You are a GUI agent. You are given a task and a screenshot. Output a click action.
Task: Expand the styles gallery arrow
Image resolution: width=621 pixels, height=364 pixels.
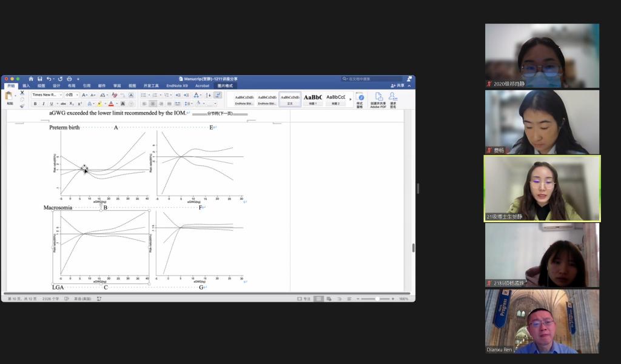pos(351,99)
